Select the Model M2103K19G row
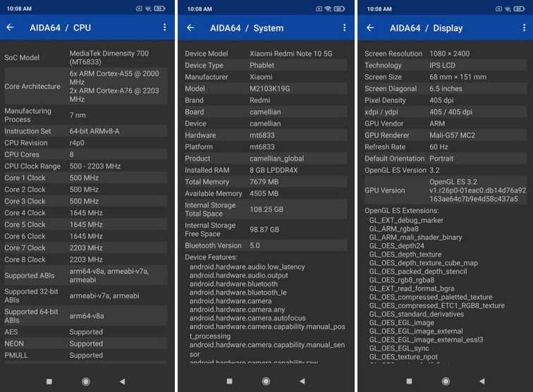The width and height of the screenshot is (533, 392). [x=266, y=89]
